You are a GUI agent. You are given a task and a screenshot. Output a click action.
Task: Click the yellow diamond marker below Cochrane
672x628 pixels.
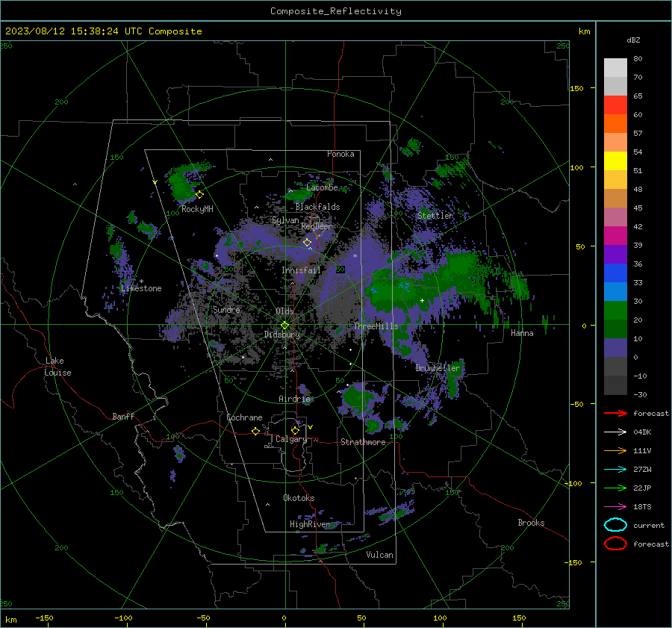256,432
